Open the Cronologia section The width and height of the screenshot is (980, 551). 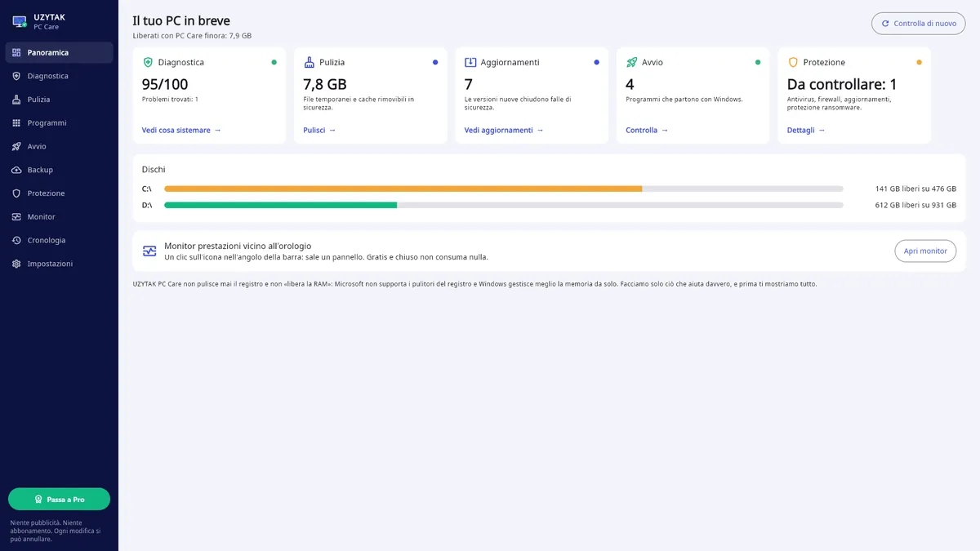click(x=59, y=241)
